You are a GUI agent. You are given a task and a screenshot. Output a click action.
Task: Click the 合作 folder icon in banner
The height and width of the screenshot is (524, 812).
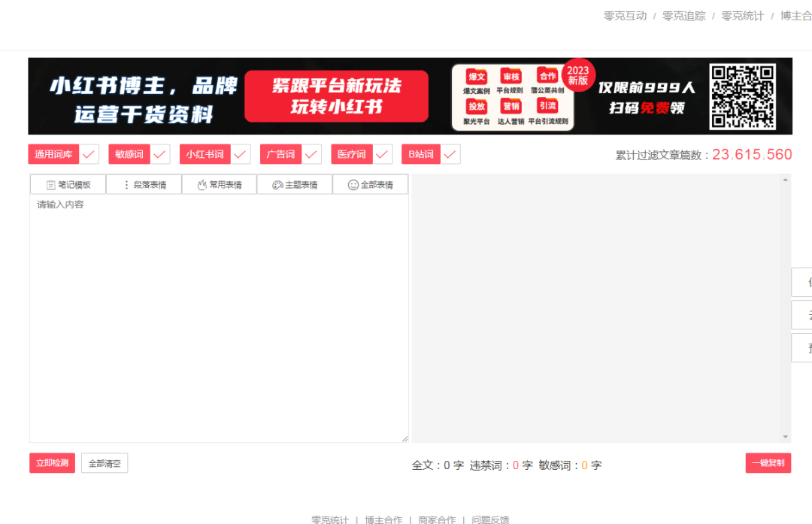pos(547,76)
